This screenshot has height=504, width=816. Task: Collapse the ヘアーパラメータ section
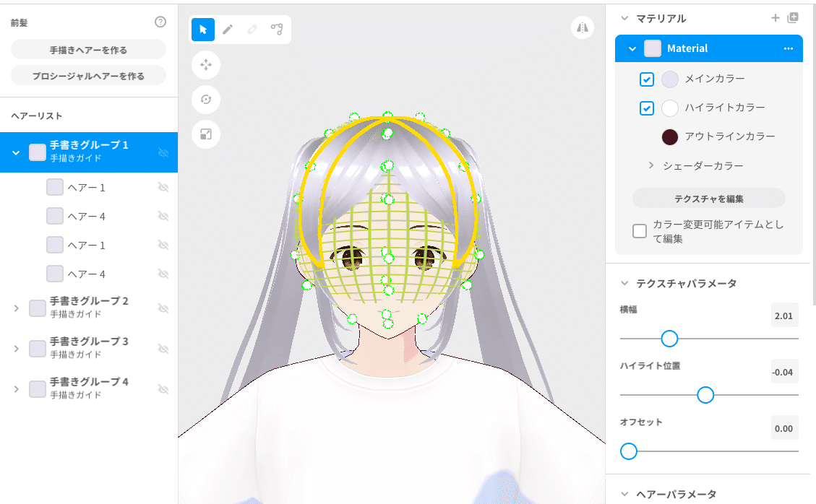click(624, 494)
